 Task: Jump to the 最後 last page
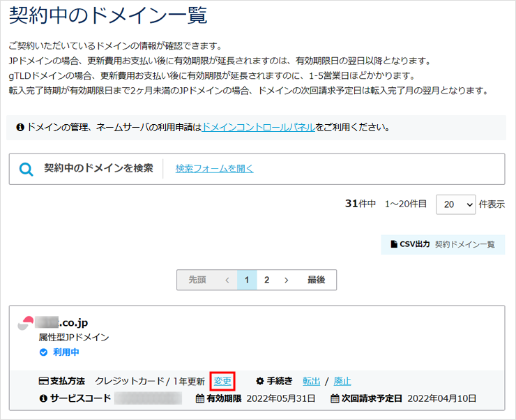[x=316, y=280]
